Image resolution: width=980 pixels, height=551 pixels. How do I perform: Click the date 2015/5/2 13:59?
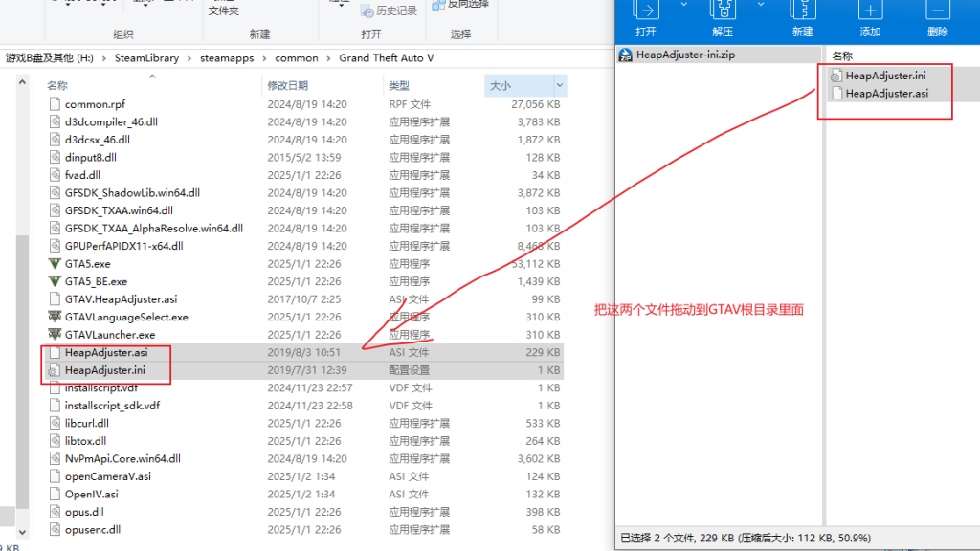304,158
